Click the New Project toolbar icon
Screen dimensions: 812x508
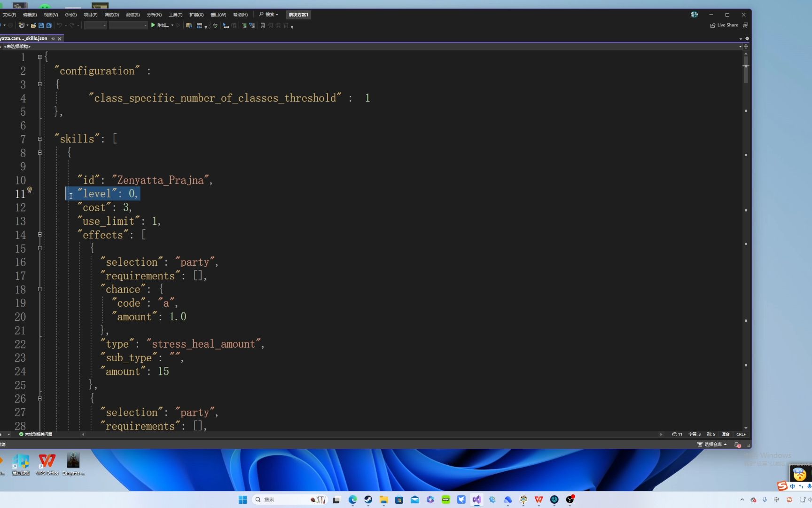(x=21, y=25)
